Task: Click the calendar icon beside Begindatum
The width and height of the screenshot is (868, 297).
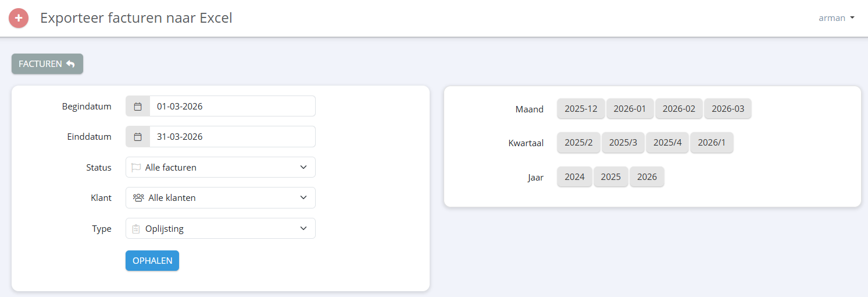Action: click(138, 107)
